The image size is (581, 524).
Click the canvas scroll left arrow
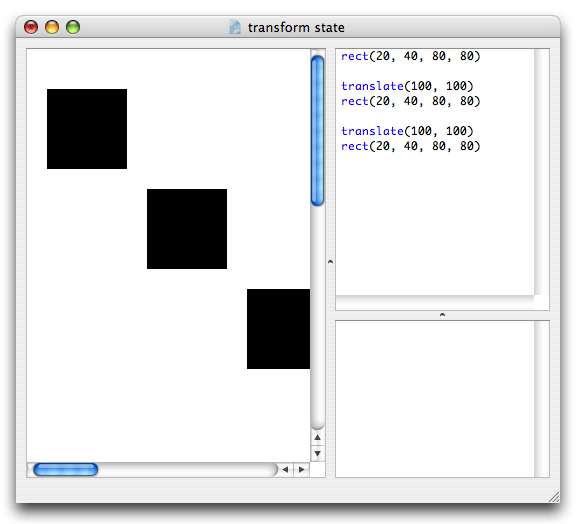point(285,470)
